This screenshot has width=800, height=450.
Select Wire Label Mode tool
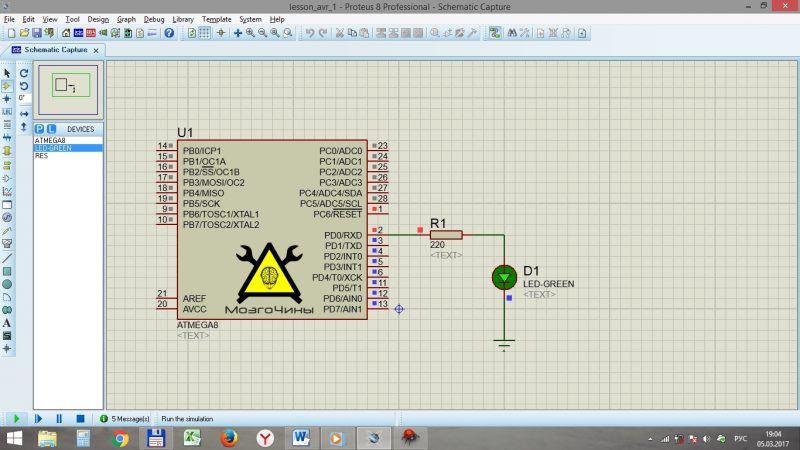tap(7, 112)
